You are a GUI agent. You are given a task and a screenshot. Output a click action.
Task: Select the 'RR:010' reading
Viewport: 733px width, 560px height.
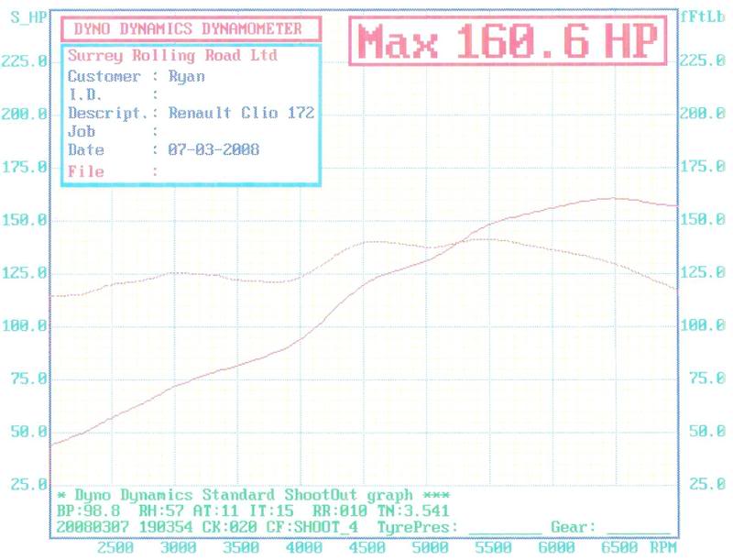[x=339, y=511]
